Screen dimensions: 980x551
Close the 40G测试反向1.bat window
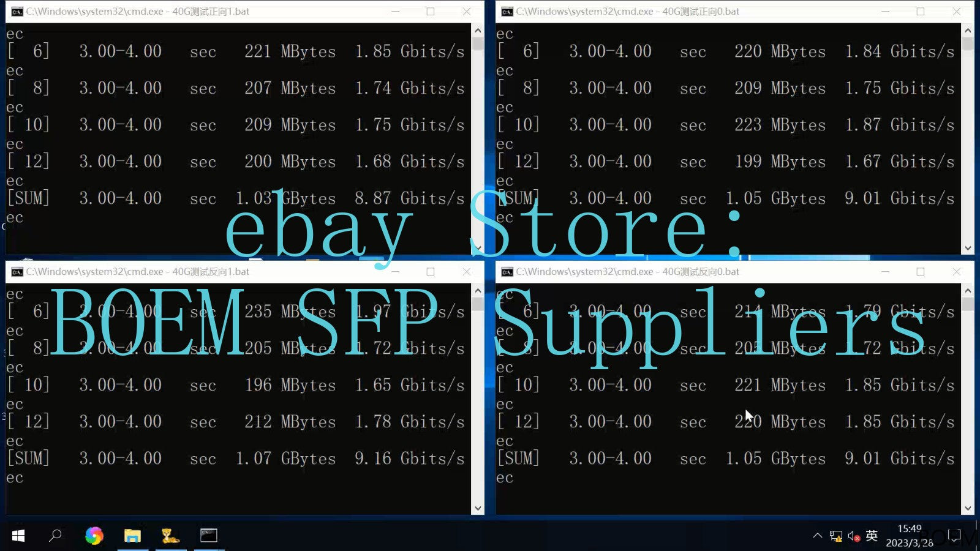pyautogui.click(x=467, y=272)
